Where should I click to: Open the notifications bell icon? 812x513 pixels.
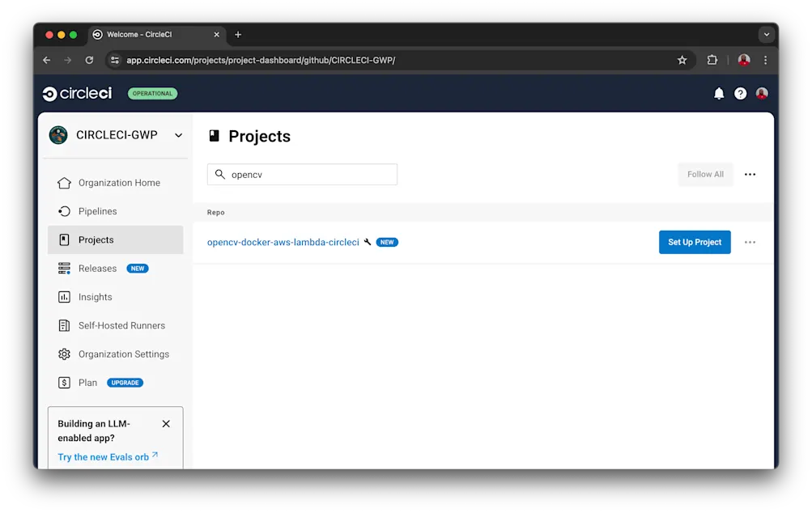pos(718,93)
